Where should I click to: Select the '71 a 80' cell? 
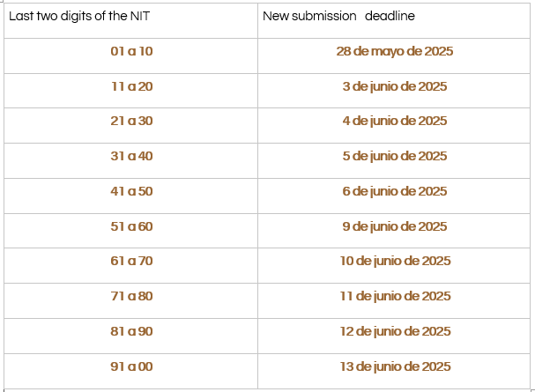click(x=130, y=300)
